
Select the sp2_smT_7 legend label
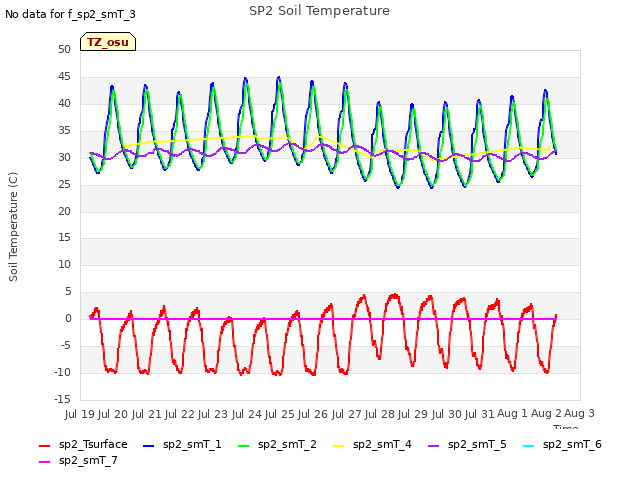[x=88, y=460]
